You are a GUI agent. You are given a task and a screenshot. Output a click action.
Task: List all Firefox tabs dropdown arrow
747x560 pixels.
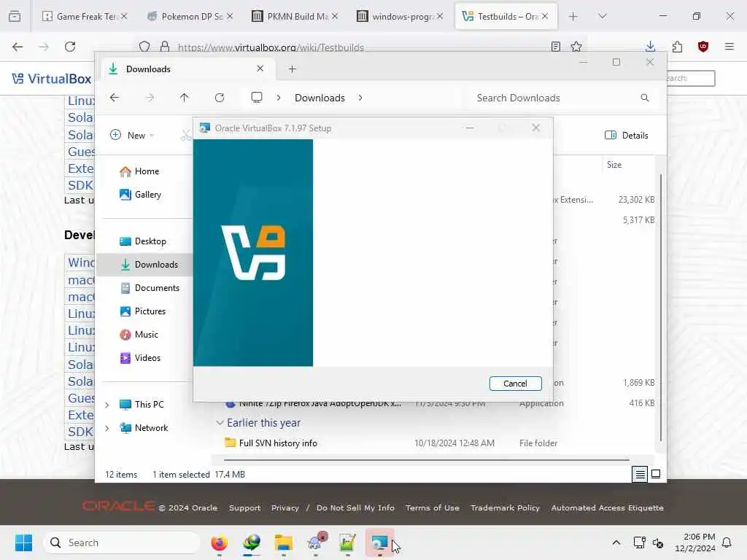point(603,16)
